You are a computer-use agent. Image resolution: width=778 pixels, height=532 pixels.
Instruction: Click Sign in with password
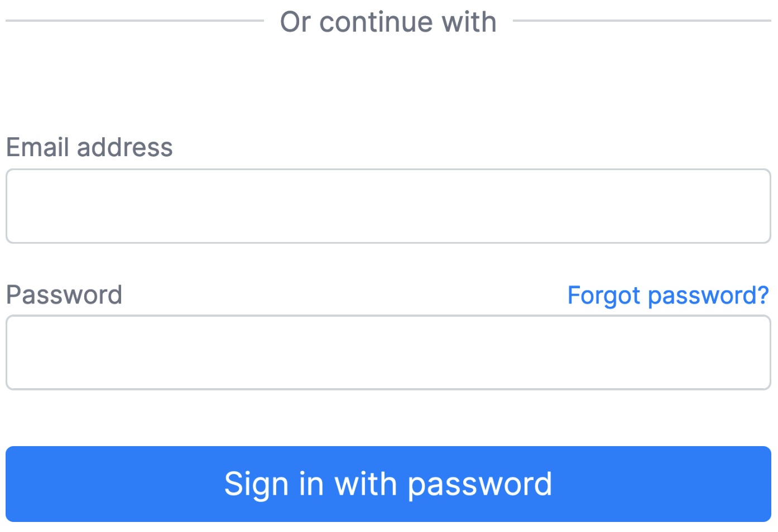388,484
